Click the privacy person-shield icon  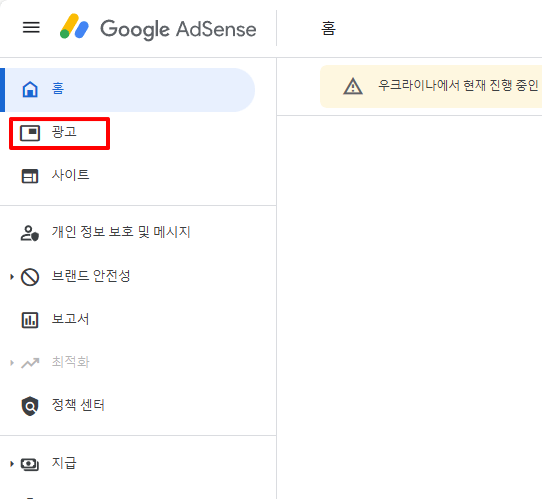tap(30, 233)
